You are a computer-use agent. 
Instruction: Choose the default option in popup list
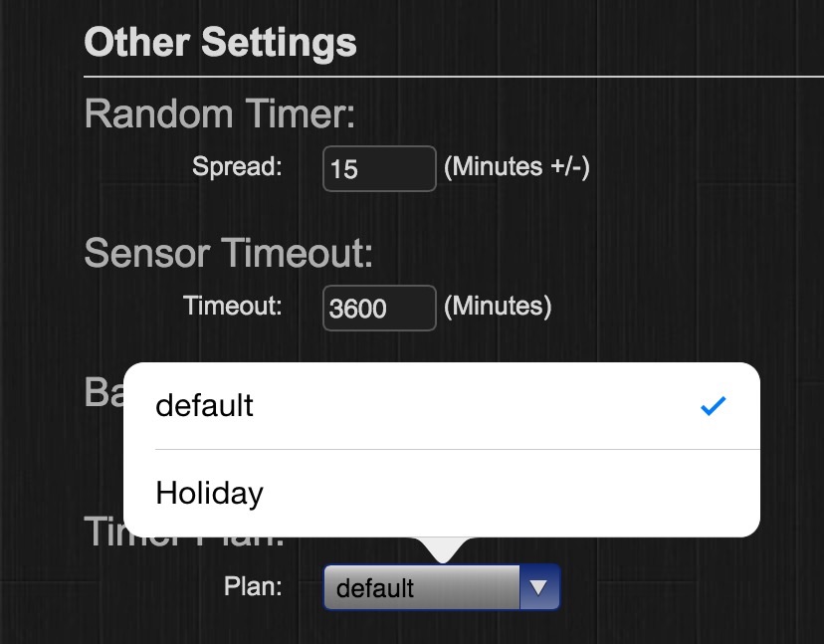coord(205,406)
